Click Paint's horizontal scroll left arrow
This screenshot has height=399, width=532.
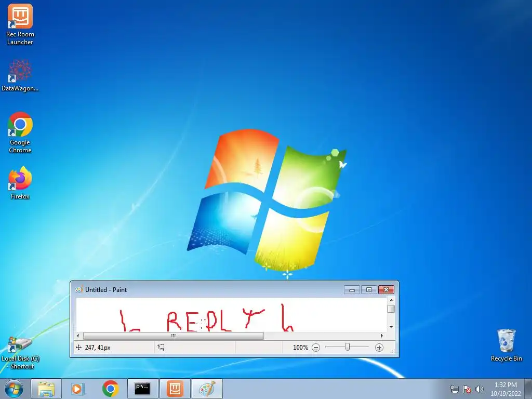point(78,336)
